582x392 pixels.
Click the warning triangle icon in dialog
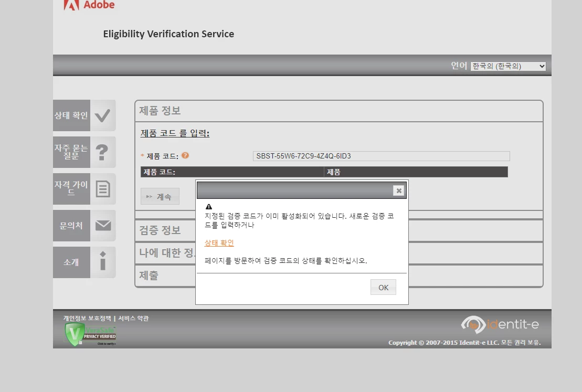[x=209, y=207]
